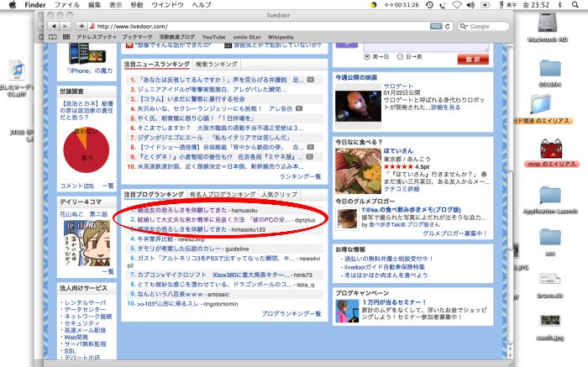Open the 表示 menu
The height and width of the screenshot is (367, 588).
(116, 5)
